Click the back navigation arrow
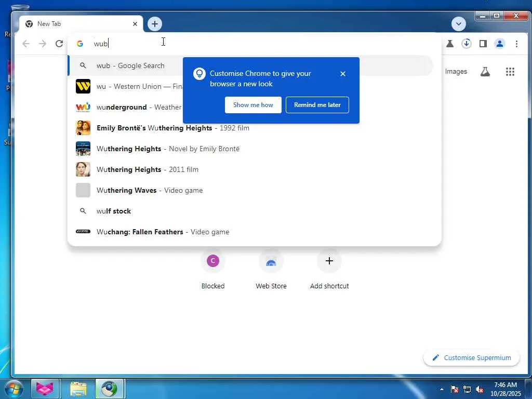The height and width of the screenshot is (399, 532). [26, 44]
